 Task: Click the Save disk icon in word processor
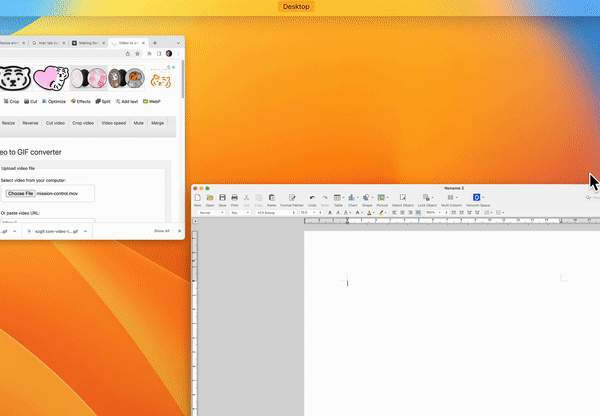point(222,197)
